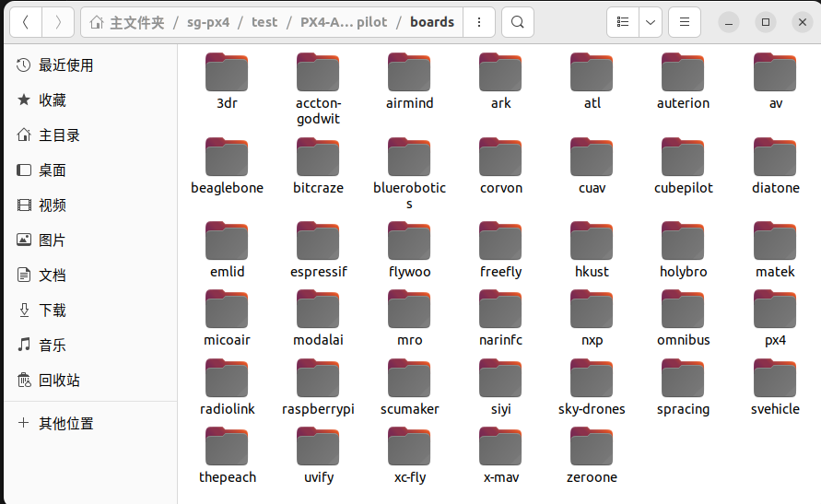Viewport: 821px width, 504px height.
Task: Open the search icon in the header
Action: 517,22
